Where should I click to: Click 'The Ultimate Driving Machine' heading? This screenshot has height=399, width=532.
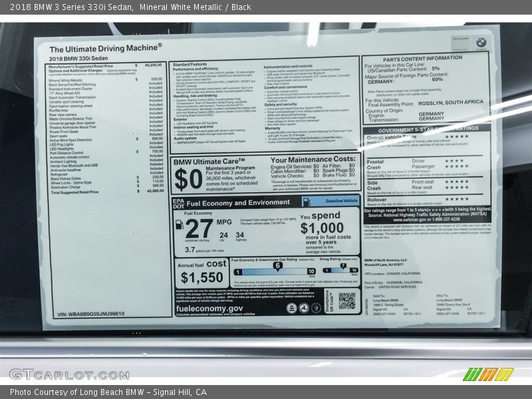point(106,48)
